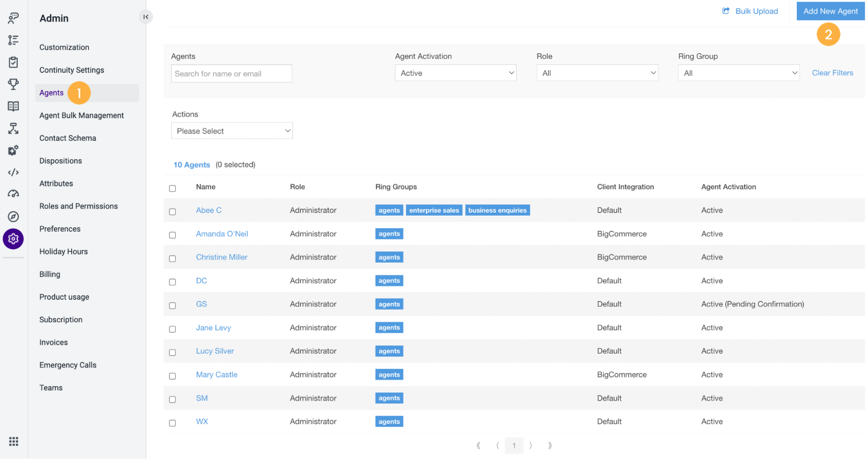Tick the checkbox for Abee C

click(172, 212)
